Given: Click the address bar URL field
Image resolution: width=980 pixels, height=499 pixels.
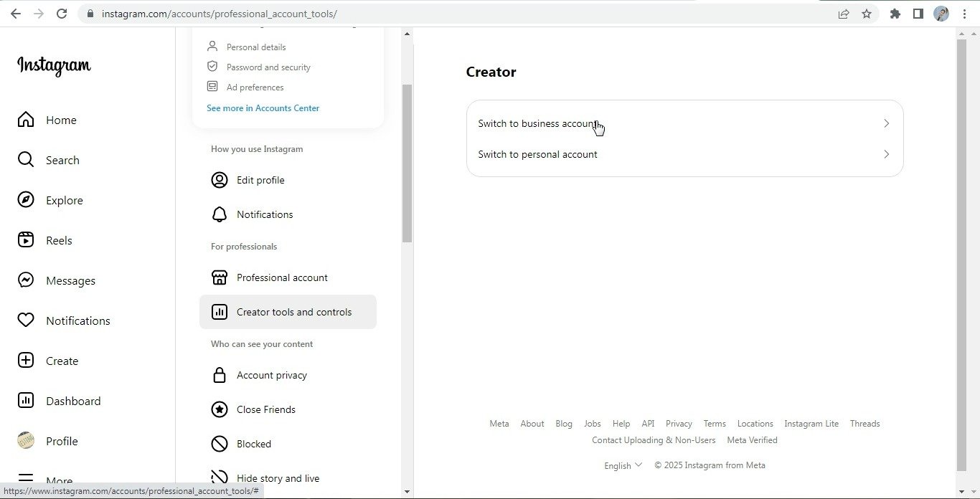Looking at the screenshot, I should (459, 14).
